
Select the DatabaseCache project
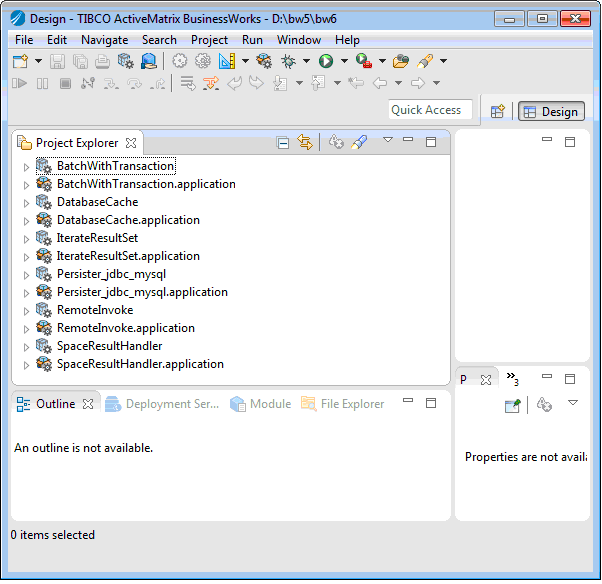(98, 202)
